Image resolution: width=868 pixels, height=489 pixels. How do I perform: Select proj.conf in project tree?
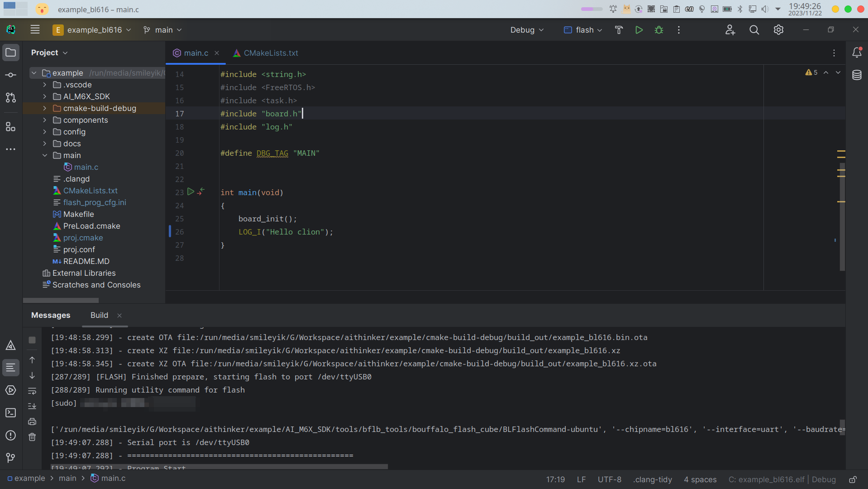(79, 249)
